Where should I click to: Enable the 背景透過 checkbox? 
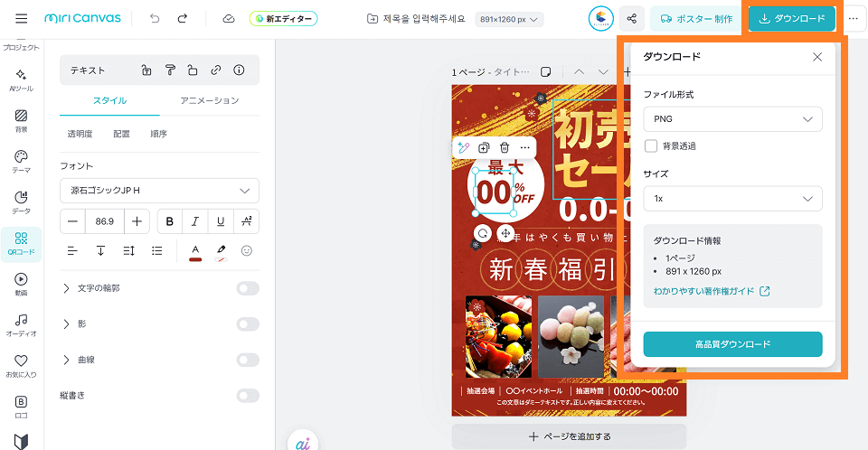click(651, 145)
